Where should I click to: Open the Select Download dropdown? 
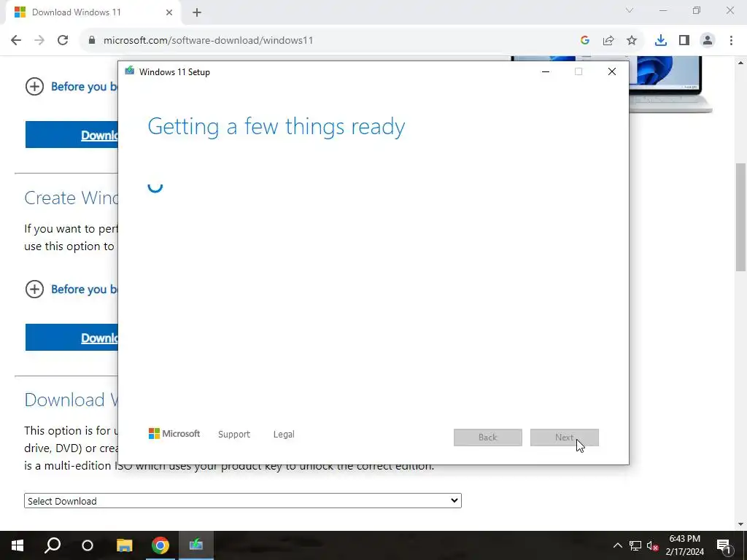tap(242, 501)
